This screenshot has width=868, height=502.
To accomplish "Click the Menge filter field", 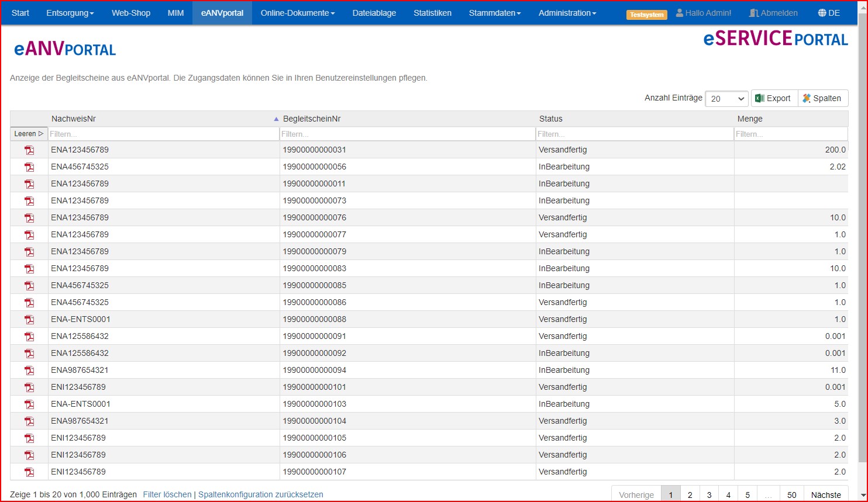I will click(x=791, y=134).
